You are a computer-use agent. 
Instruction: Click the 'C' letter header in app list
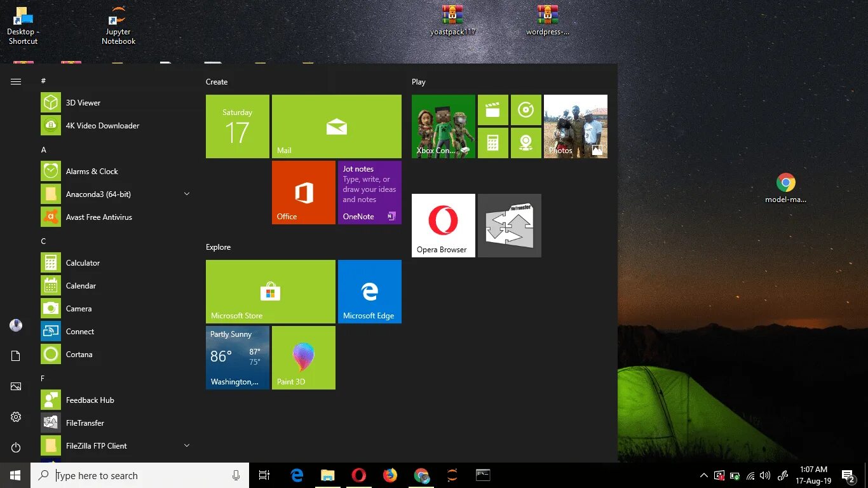point(44,241)
